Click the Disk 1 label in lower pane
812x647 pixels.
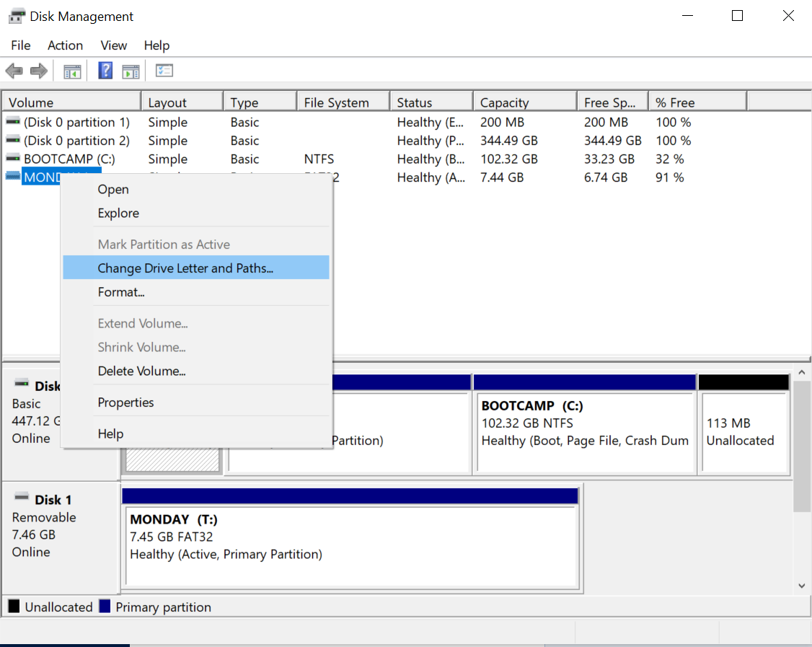tap(53, 500)
